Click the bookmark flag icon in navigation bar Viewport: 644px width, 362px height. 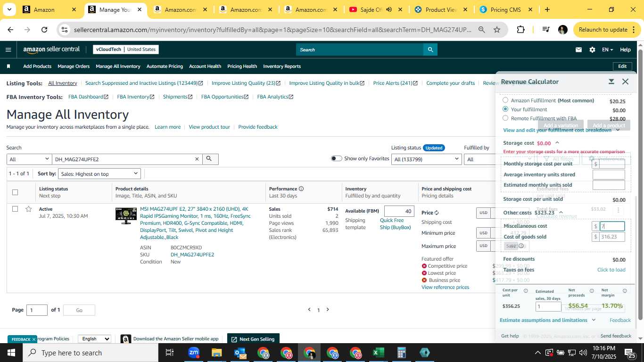pyautogui.click(x=8, y=66)
